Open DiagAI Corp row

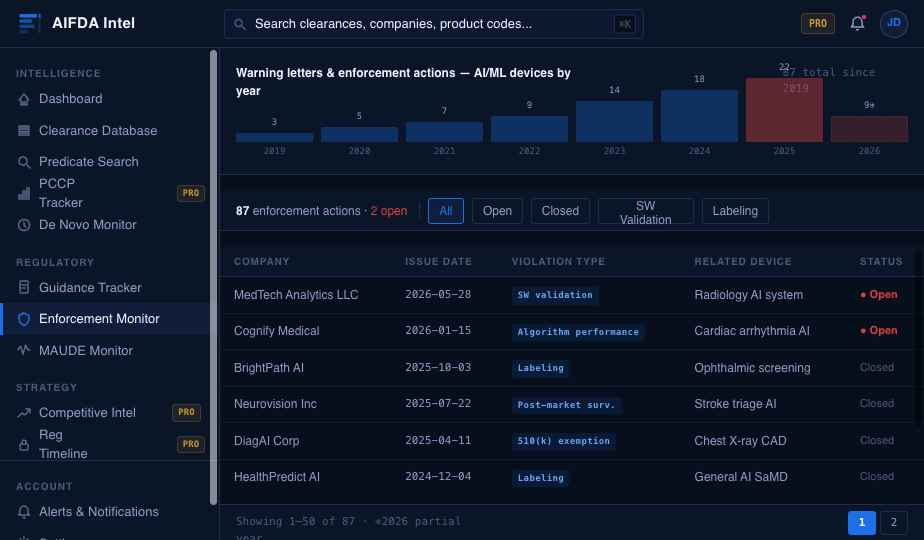pyautogui.click(x=568, y=441)
